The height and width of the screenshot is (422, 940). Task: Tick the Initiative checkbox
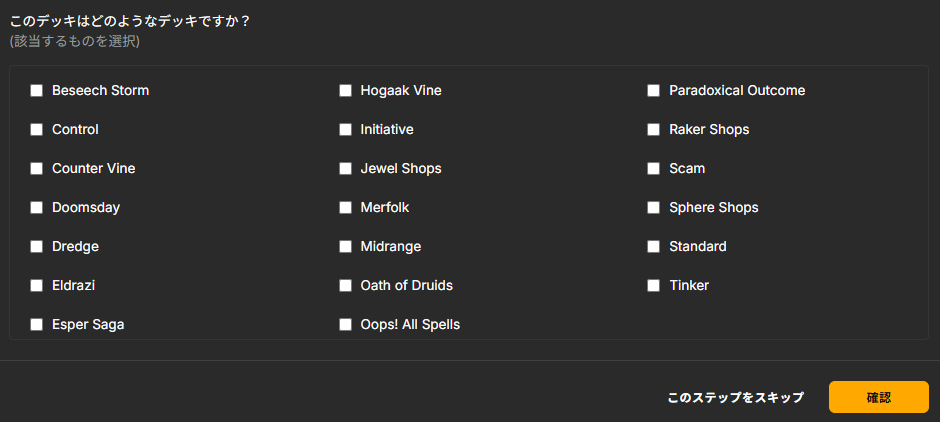(x=346, y=130)
